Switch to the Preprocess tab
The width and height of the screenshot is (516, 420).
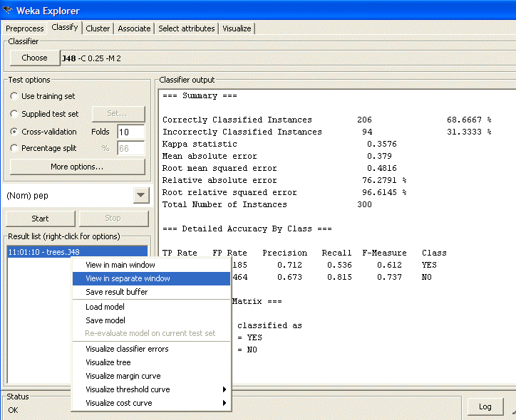(x=25, y=28)
